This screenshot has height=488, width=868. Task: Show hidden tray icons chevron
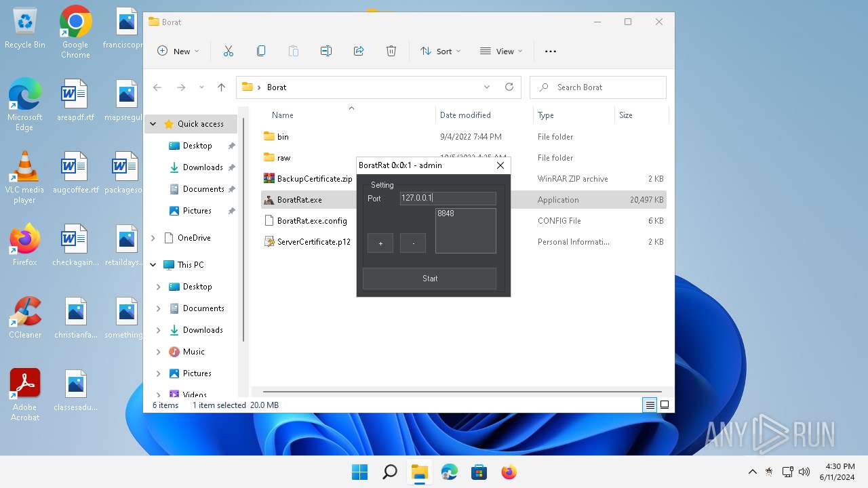[x=752, y=472]
